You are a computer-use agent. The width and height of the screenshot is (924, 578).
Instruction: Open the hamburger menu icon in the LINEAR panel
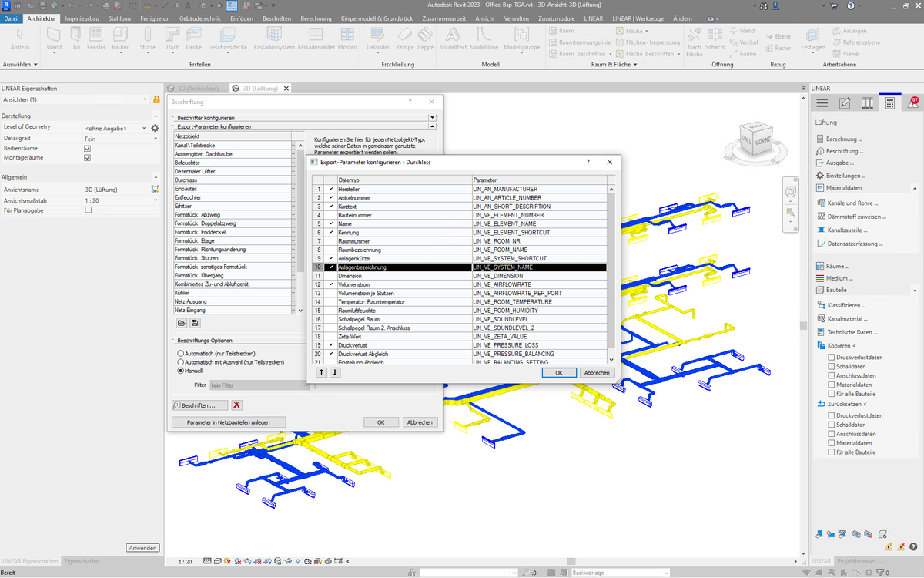click(x=822, y=103)
